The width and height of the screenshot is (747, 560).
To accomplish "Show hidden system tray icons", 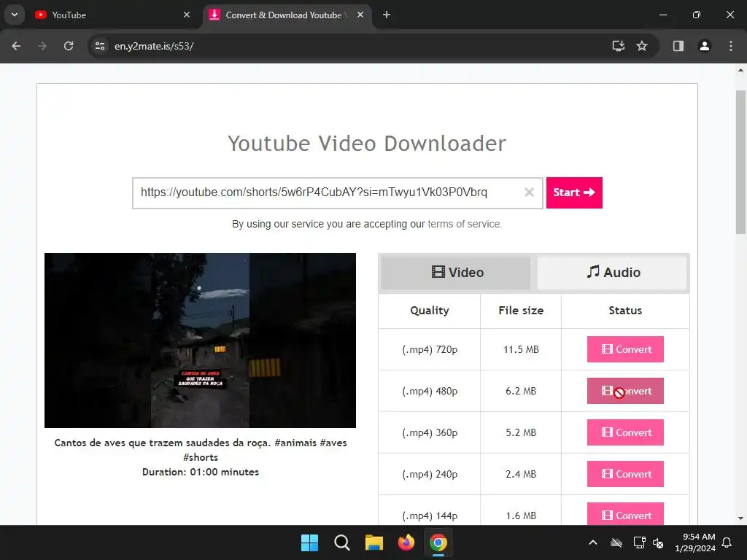I will click(593, 542).
